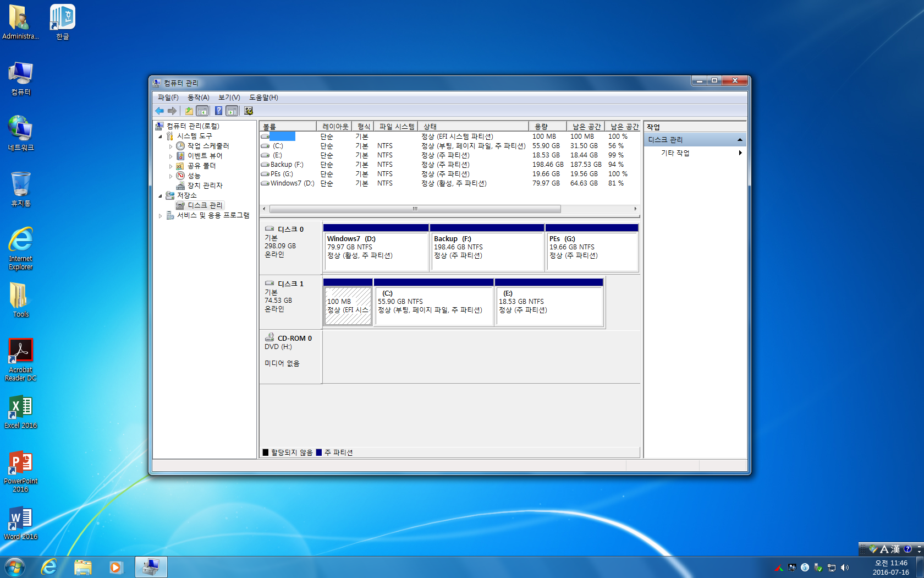Viewport: 924px width, 578px height.
Task: Sort volume list by 상태 column
Action: tap(473, 127)
